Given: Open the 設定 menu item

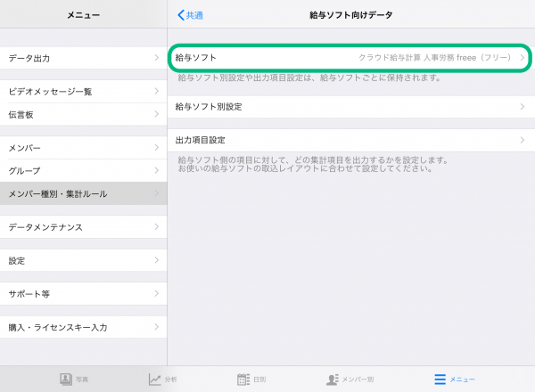Looking at the screenshot, I should 83,260.
